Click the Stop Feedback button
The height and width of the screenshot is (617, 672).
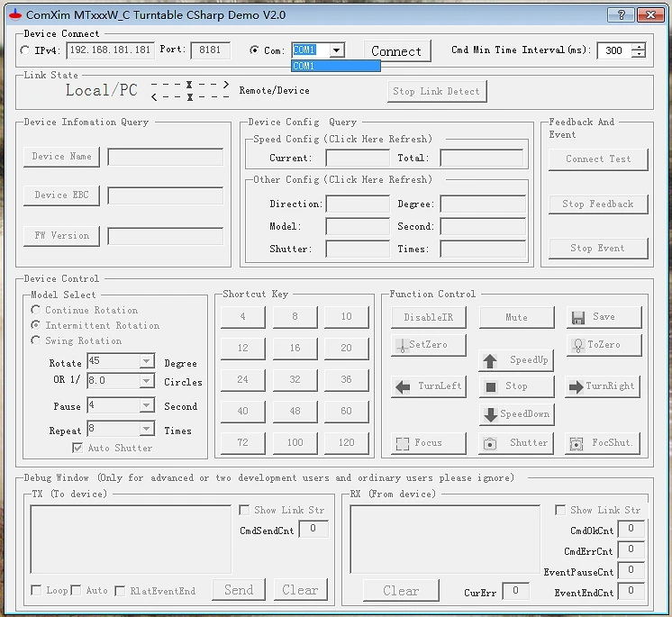click(x=598, y=204)
